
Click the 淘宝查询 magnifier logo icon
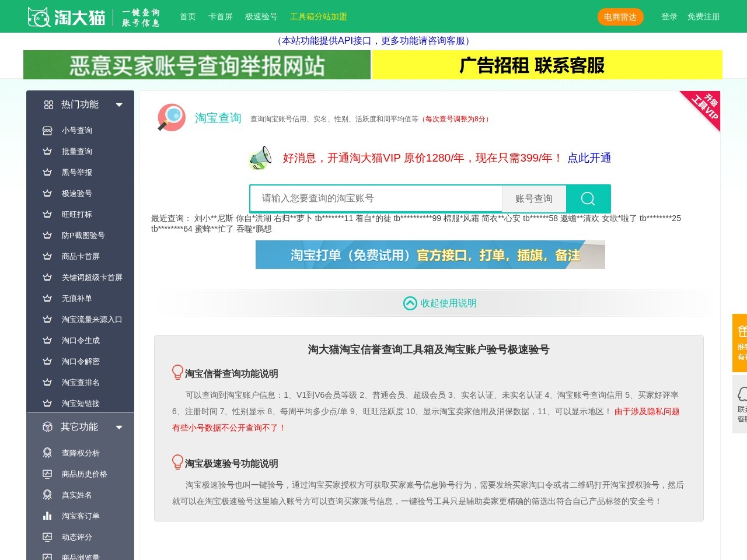(x=172, y=118)
